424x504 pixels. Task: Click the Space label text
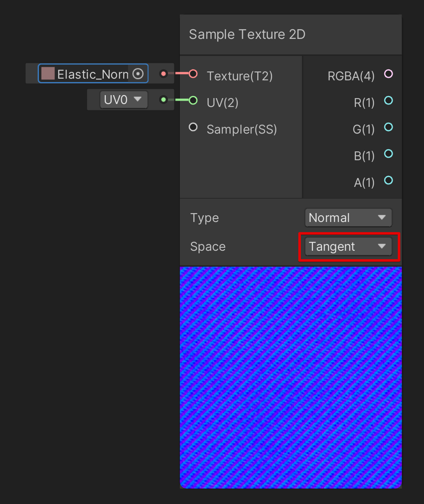(207, 247)
